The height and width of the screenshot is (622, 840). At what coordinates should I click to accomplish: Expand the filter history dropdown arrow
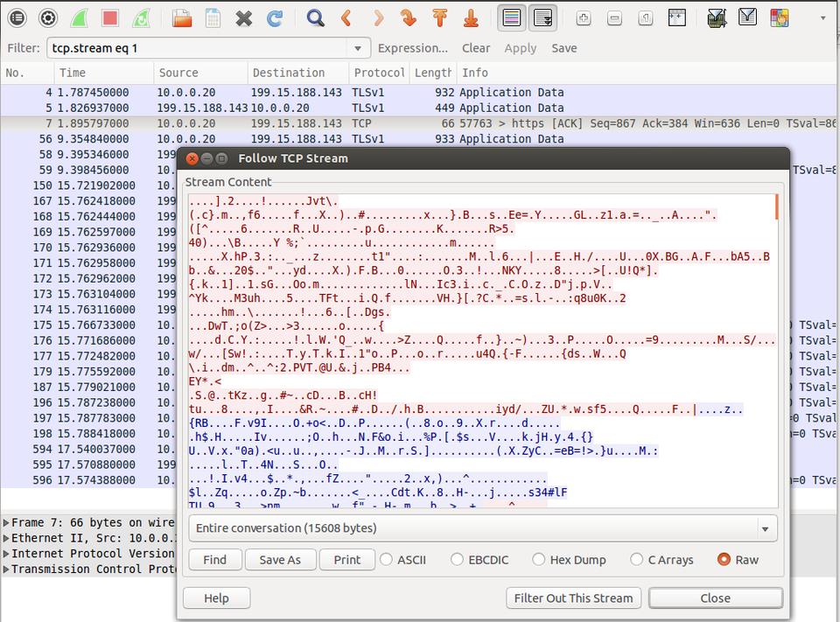[x=357, y=48]
